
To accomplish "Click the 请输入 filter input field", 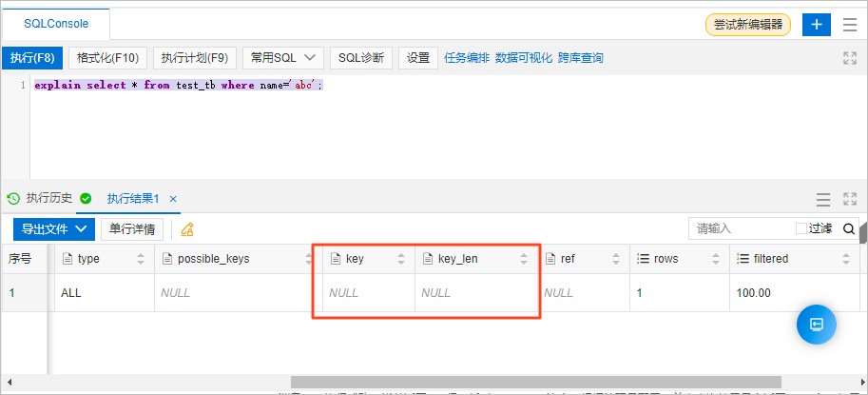I will pos(741,228).
